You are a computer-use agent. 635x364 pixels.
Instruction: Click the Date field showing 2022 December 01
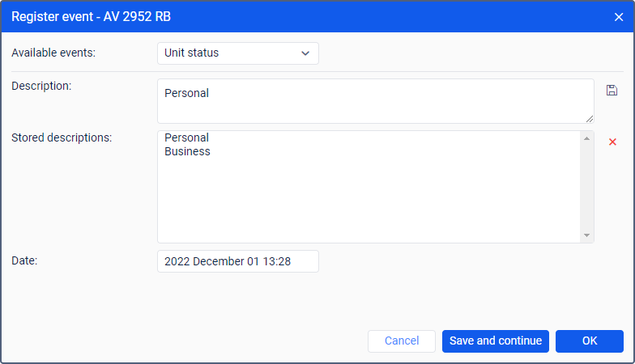[237, 261]
